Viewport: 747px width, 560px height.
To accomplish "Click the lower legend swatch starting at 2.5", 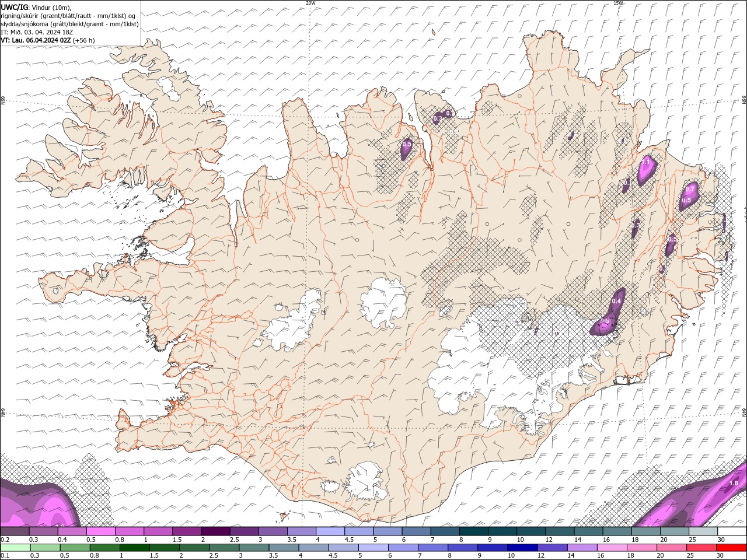I will click(224, 548).
